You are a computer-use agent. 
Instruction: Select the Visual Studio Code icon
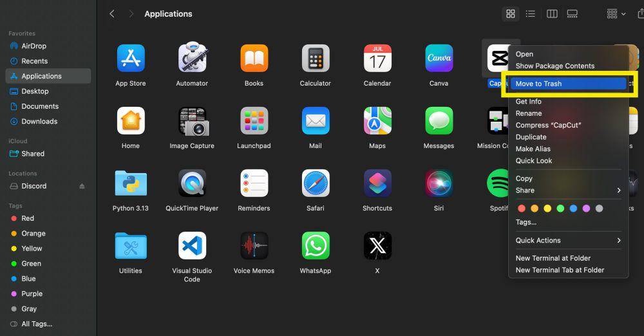click(192, 246)
